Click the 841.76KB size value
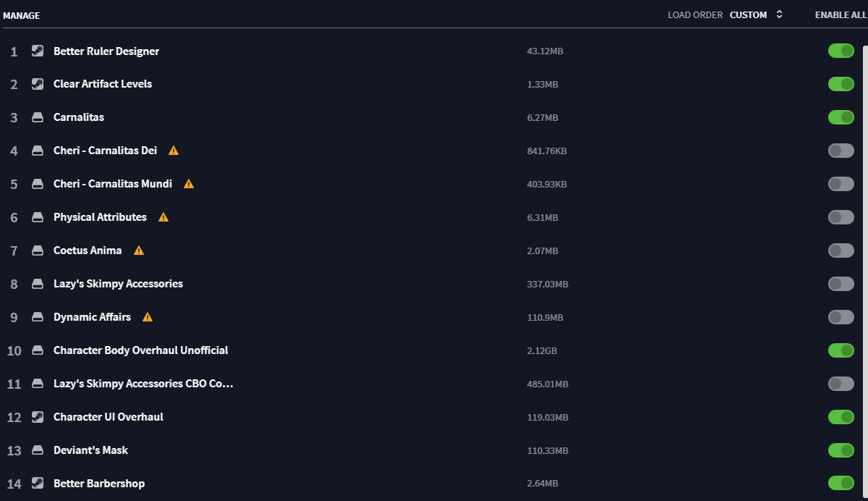 coord(547,151)
